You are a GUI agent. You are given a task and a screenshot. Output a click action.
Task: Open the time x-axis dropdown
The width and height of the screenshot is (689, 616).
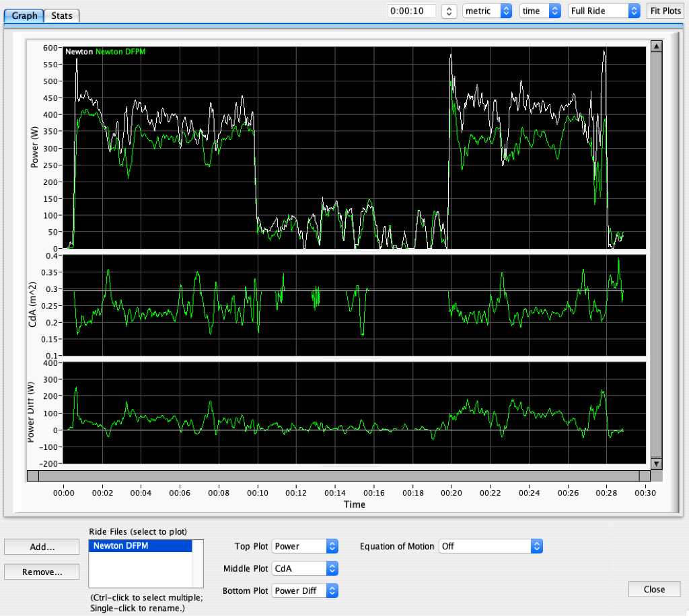tap(540, 11)
